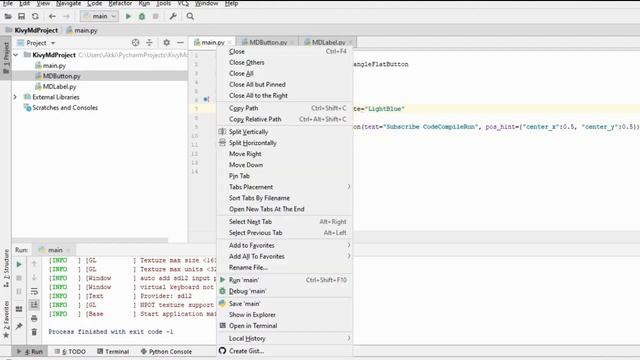This screenshot has width=640, height=360.
Task: Rerun with the green play icon in Run panel
Action: pos(19,264)
